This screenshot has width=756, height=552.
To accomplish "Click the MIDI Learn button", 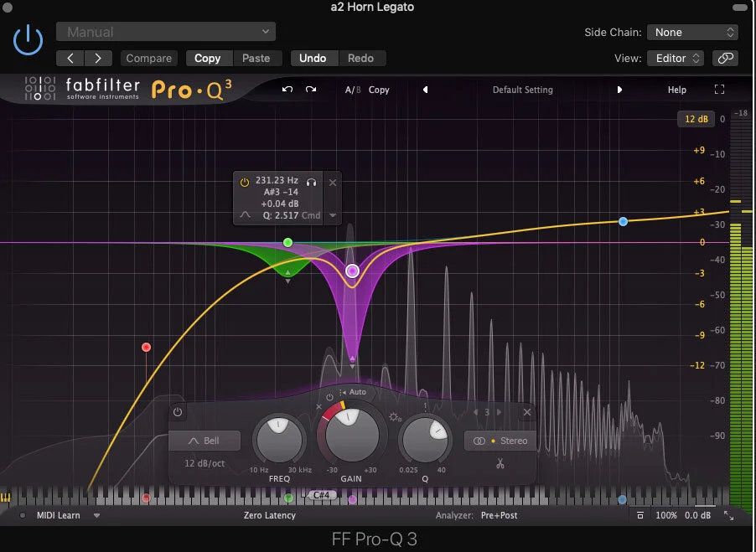I will pos(59,515).
